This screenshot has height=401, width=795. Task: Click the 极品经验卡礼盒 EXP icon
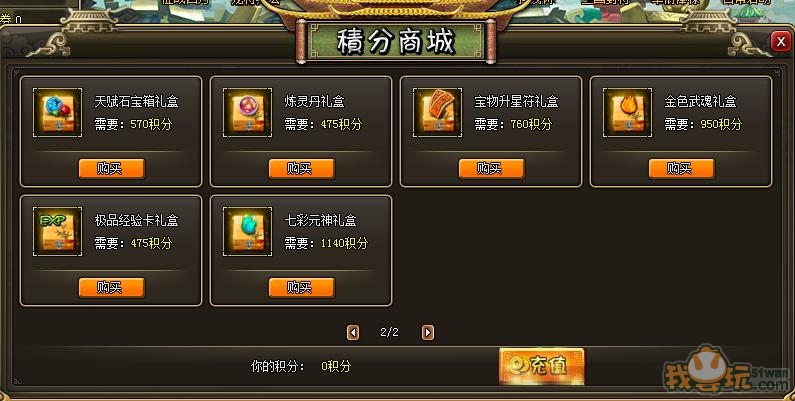[57, 232]
